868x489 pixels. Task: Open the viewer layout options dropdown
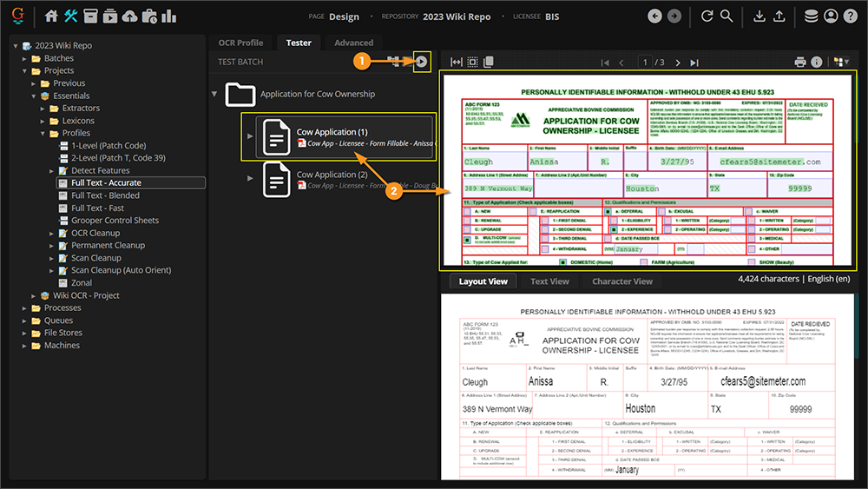840,63
